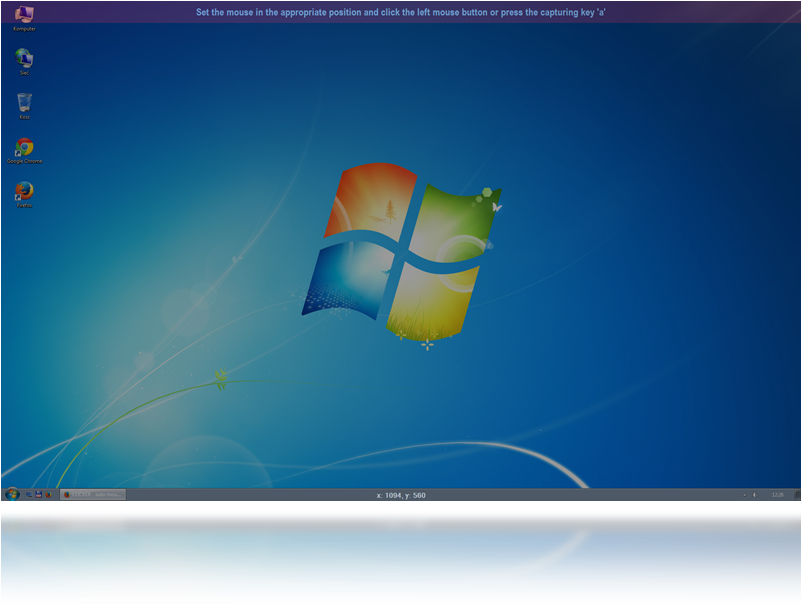Click the Show desktop strip beside the clock
This screenshot has height=606, width=801.
(x=797, y=495)
